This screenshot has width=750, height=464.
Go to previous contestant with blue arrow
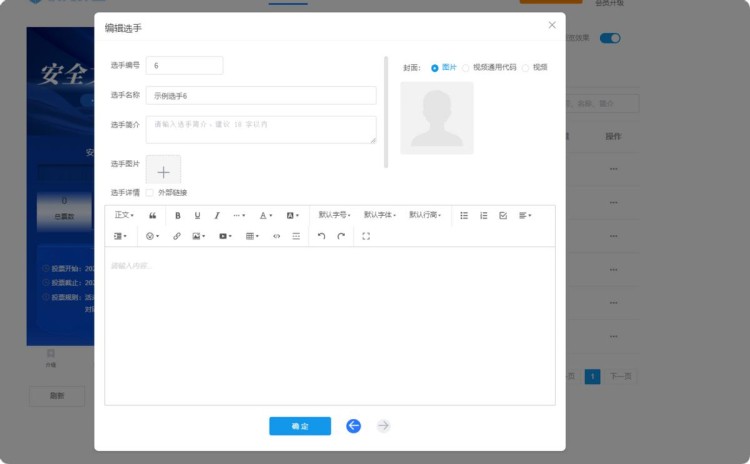(x=353, y=426)
